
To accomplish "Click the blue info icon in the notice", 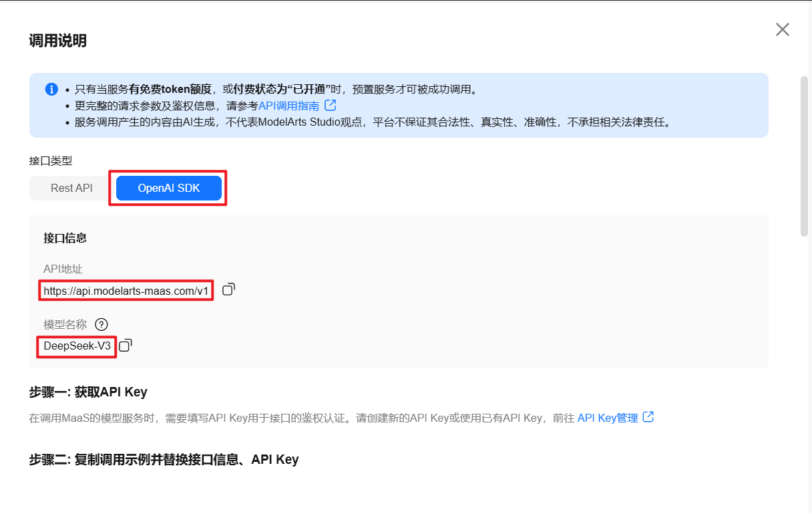I will 51,89.
